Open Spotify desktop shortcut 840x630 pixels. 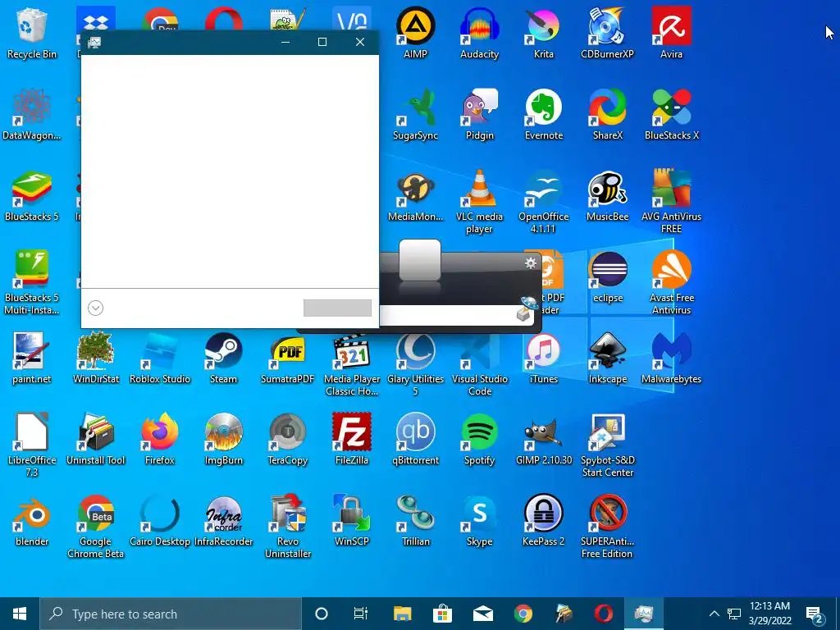(x=479, y=440)
